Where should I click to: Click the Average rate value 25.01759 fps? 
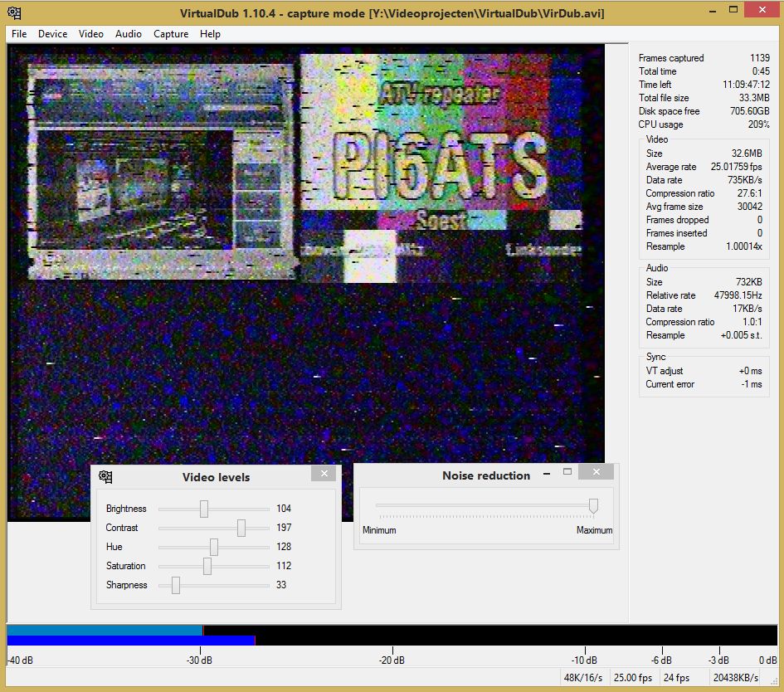[x=736, y=167]
